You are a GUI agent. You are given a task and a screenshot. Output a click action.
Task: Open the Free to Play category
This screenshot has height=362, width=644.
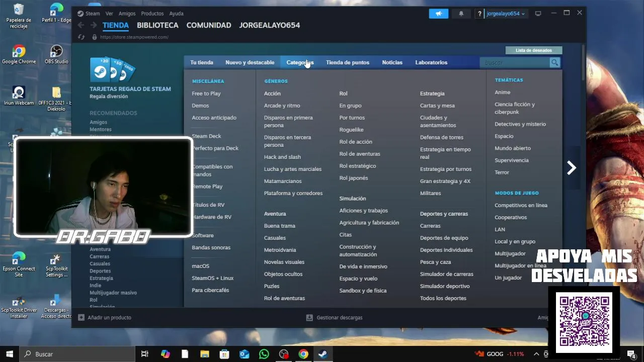pos(206,94)
